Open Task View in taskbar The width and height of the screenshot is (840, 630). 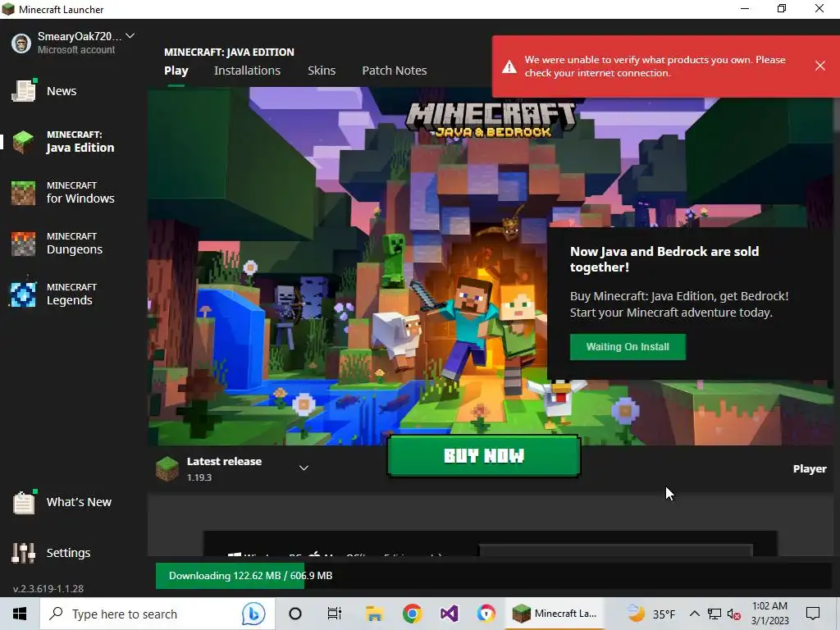[335, 614]
